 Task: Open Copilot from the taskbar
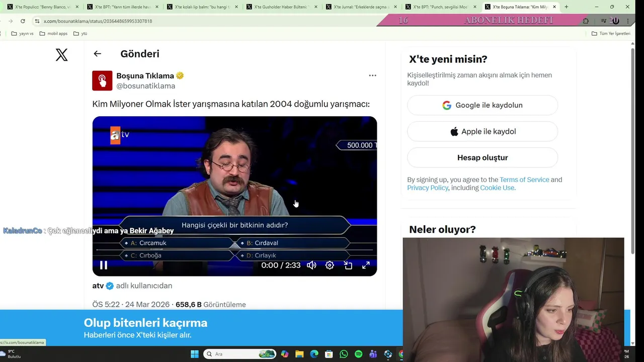click(x=285, y=354)
